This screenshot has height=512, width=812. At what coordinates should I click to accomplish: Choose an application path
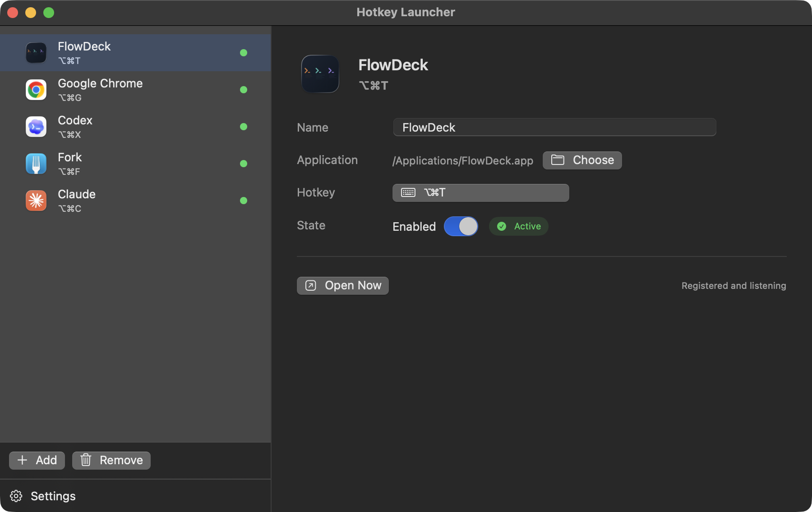[x=582, y=160]
